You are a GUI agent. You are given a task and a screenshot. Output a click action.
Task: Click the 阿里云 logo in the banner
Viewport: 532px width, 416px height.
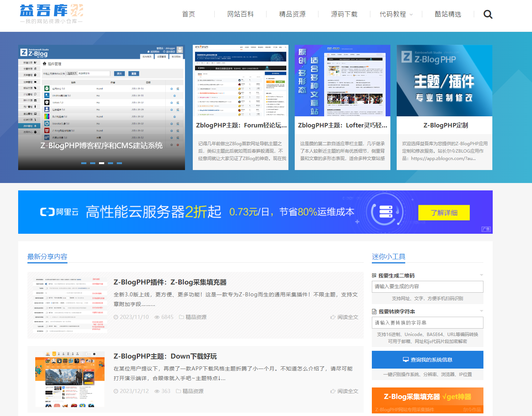[x=59, y=212]
